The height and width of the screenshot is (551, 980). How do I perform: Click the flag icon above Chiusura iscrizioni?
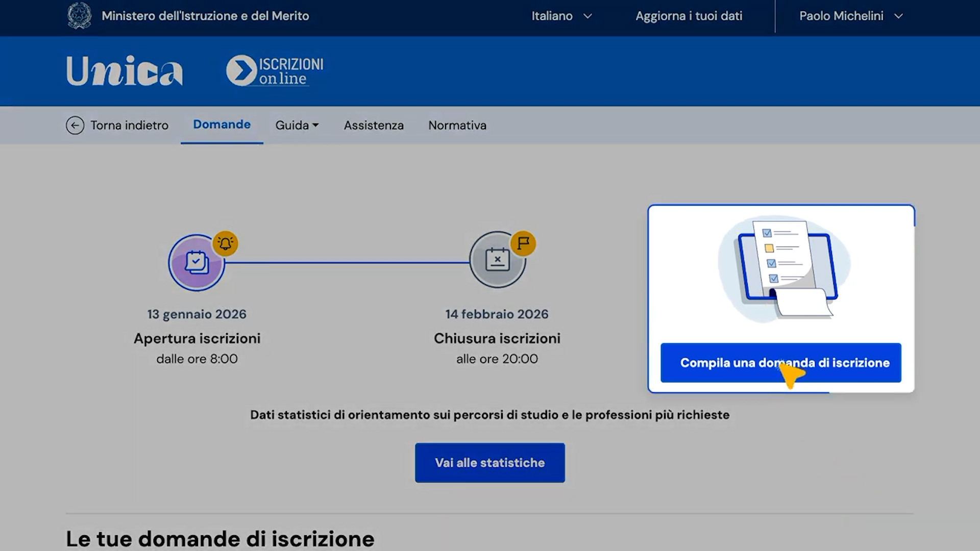[524, 244]
